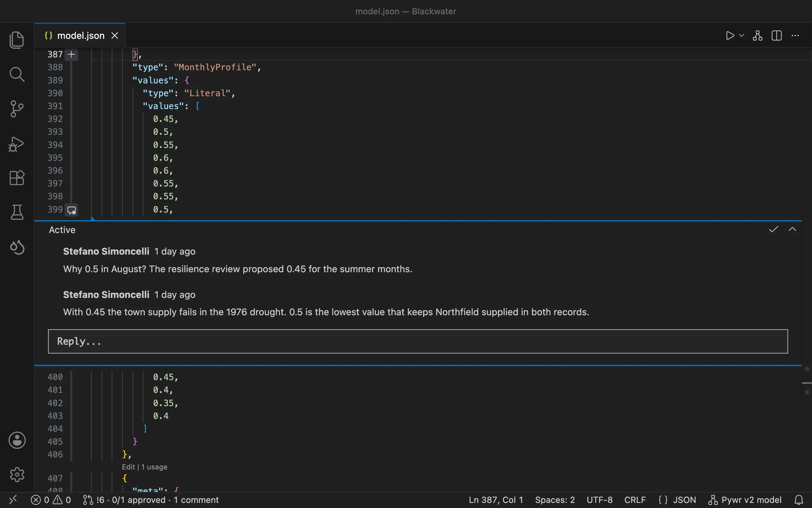Click value 0.35 on line 402
This screenshot has width=812, height=508.
coord(163,403)
